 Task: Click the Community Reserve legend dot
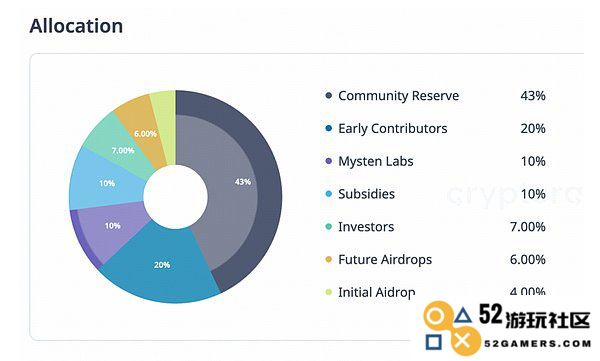328,95
